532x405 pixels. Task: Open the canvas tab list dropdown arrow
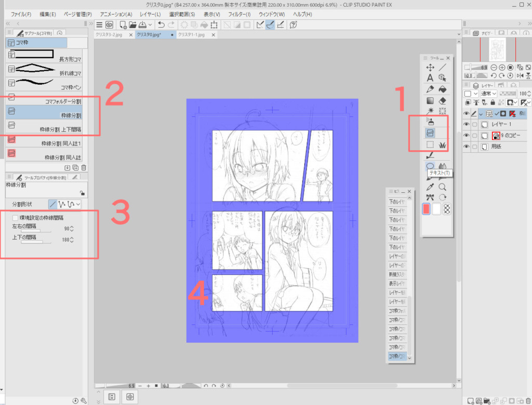click(x=459, y=34)
